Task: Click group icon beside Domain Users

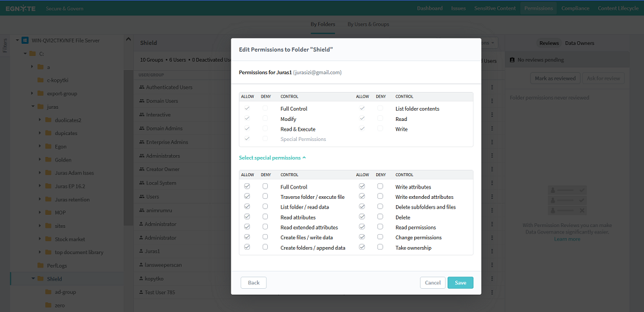Action: tap(142, 101)
